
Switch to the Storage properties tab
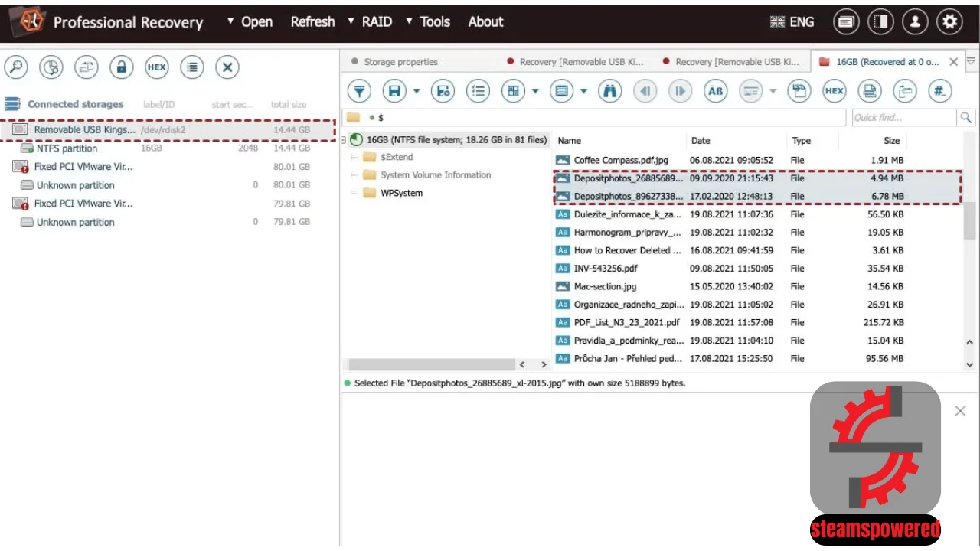(395, 62)
